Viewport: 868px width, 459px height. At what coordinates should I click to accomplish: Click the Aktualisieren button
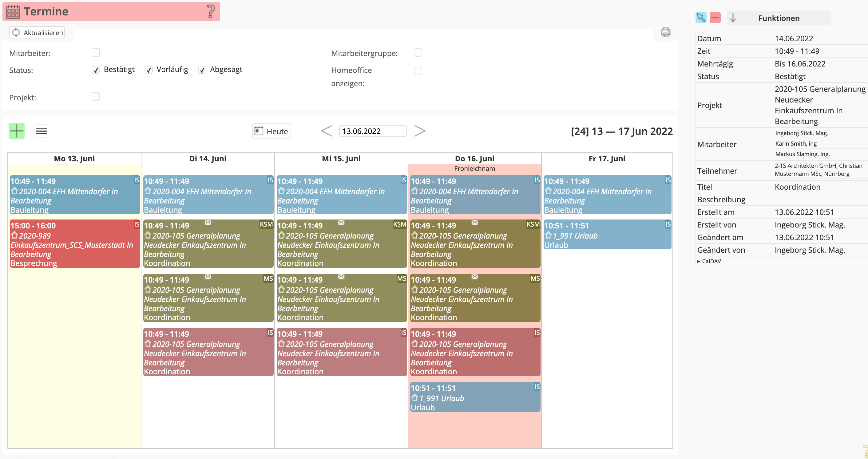38,33
